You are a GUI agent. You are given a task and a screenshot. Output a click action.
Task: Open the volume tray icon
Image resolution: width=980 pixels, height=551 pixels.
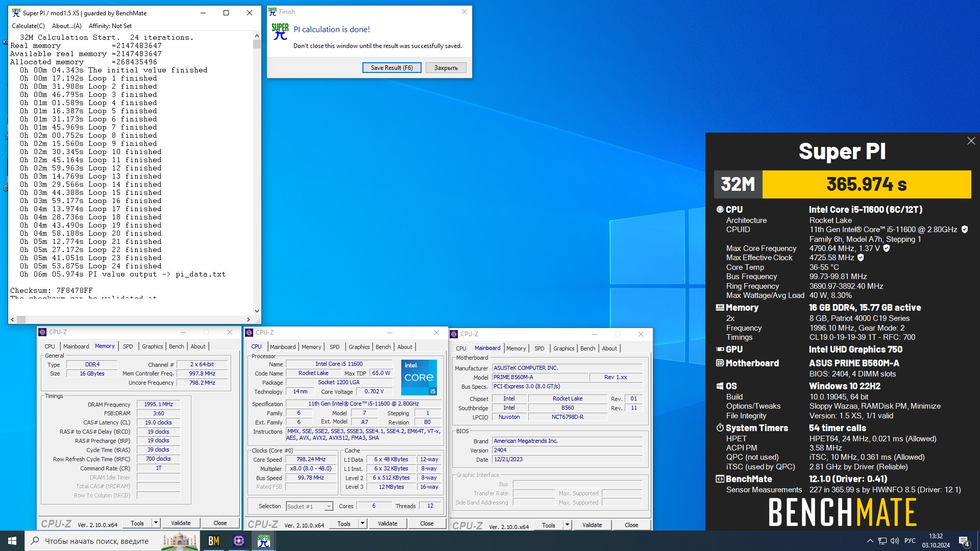[894, 541]
